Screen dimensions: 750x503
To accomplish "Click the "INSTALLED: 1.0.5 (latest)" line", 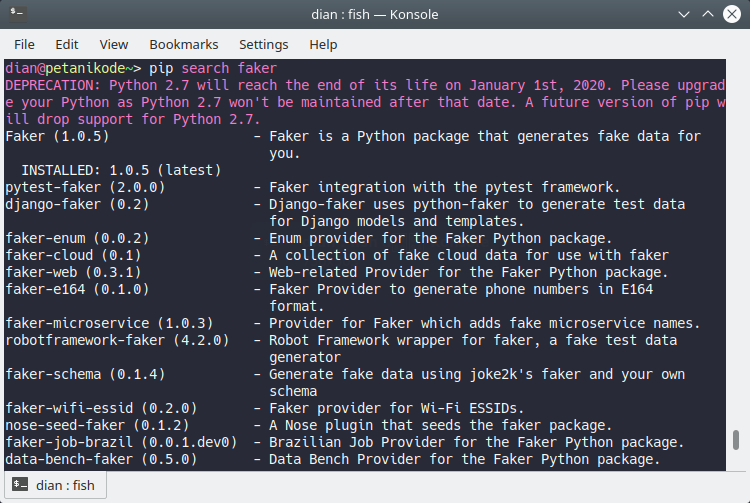I will 120,170.
